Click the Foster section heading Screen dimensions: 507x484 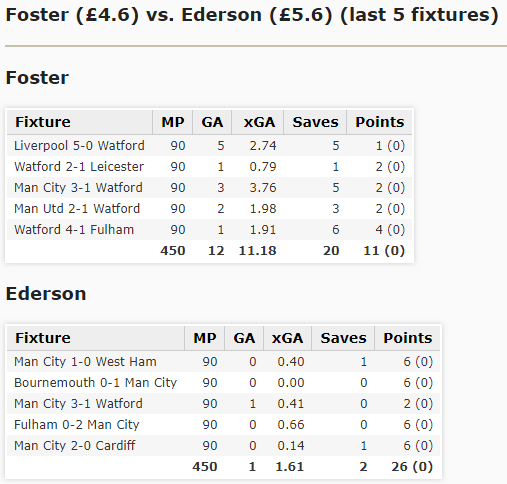pyautogui.click(x=37, y=78)
